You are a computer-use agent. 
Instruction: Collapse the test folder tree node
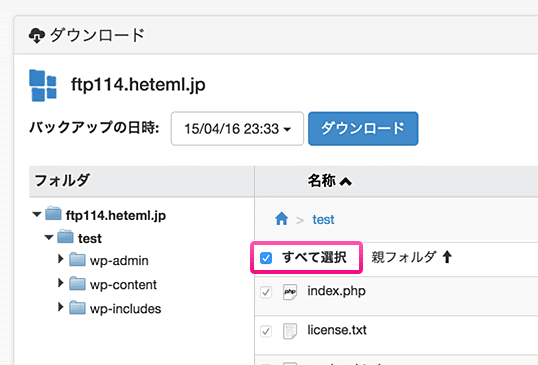49,237
